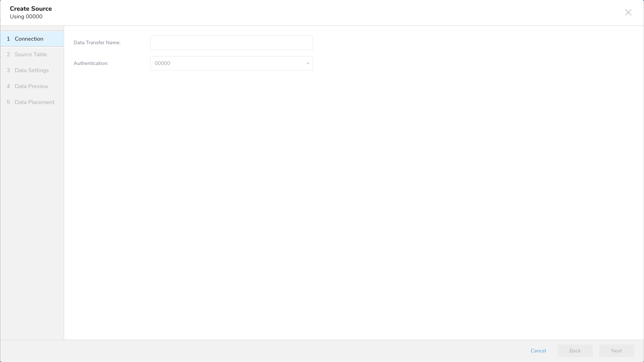Screen dimensions: 644x362
Task: Jump to the Data Placement step
Action: coord(32,102)
